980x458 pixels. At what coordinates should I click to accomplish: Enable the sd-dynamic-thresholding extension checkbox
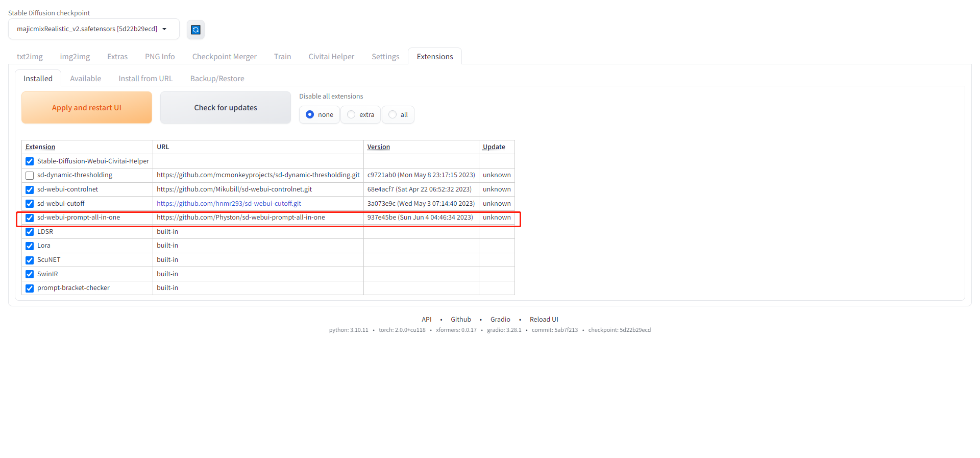[x=30, y=176]
